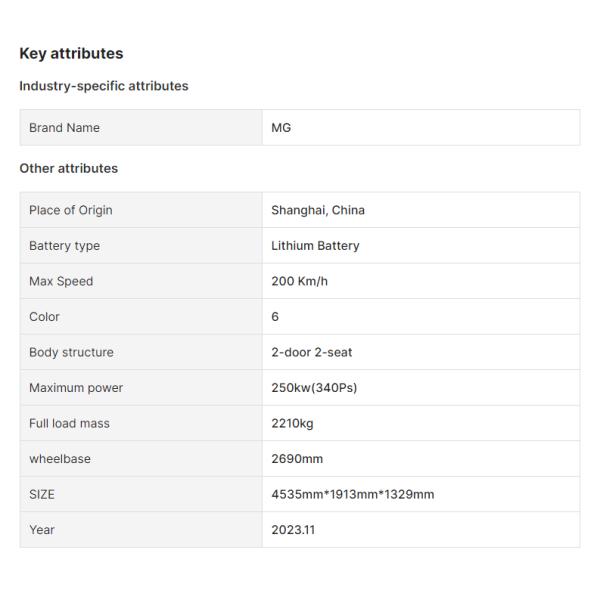Click the Industry-specific attributes subheading
Viewport: 600px width, 600px height.
tap(104, 86)
